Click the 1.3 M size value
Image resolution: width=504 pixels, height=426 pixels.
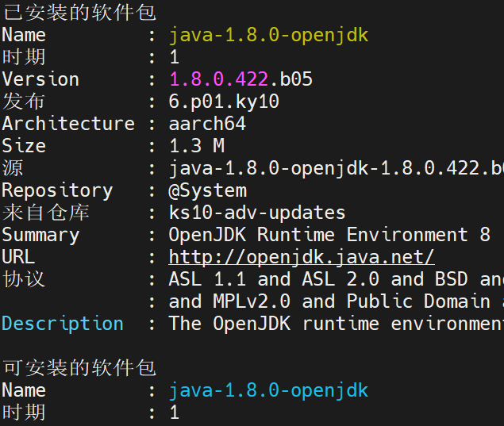click(196, 146)
